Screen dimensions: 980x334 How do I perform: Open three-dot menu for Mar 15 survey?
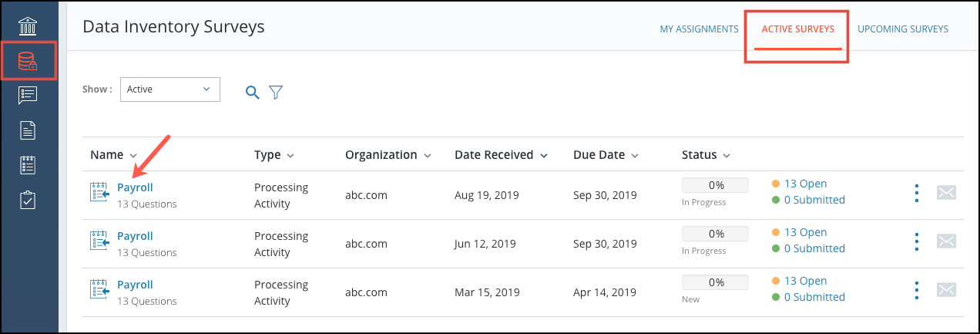click(x=916, y=290)
